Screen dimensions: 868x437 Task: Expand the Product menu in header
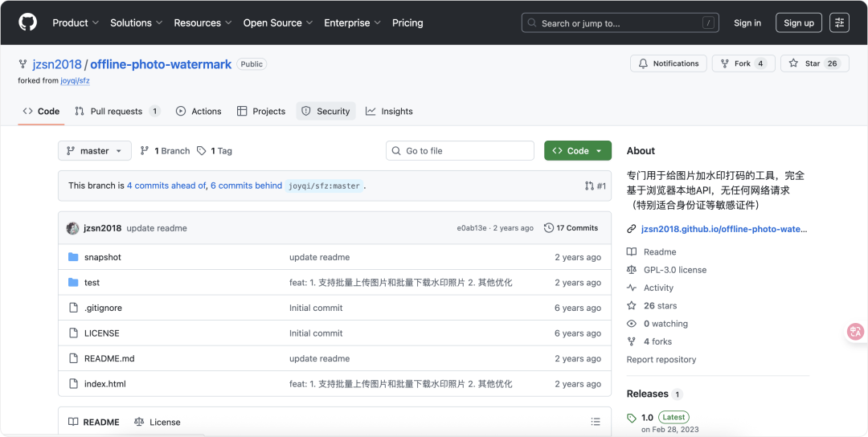point(76,22)
